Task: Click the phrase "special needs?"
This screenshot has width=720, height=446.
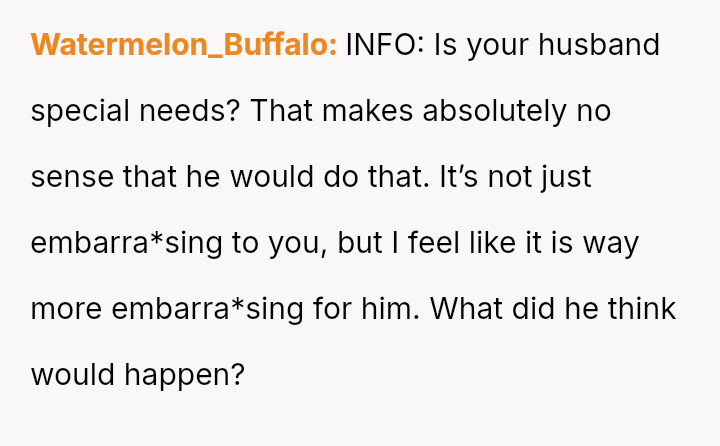Action: pos(135,111)
